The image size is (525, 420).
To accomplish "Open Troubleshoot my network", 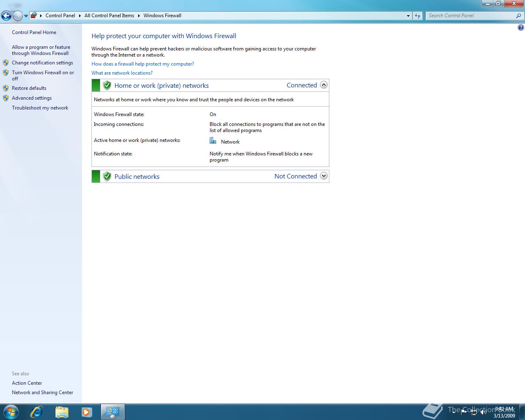I will click(40, 108).
